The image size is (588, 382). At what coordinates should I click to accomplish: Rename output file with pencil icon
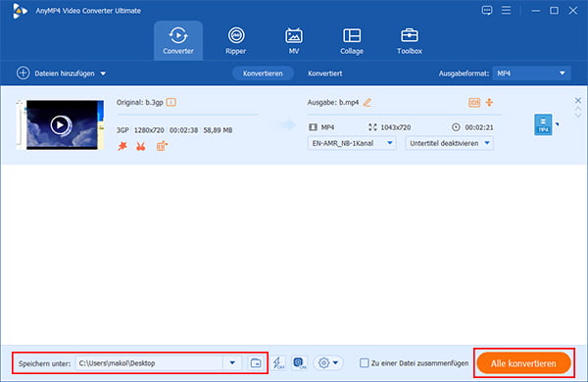(367, 102)
